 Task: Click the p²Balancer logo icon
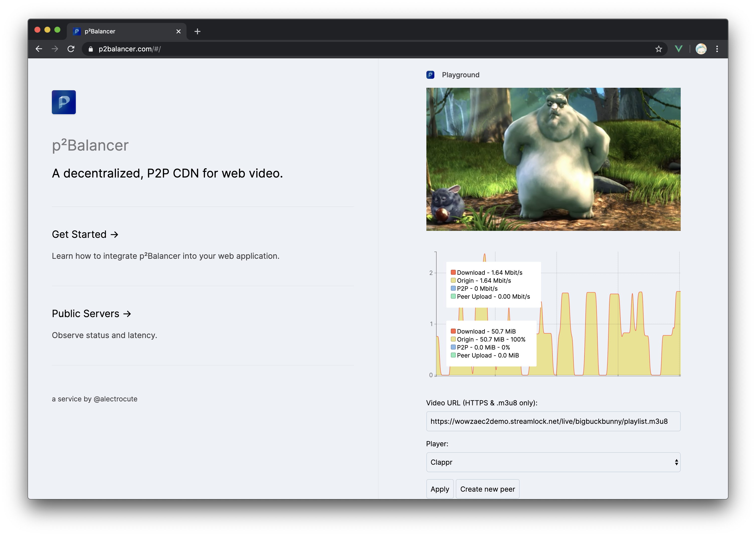[64, 102]
